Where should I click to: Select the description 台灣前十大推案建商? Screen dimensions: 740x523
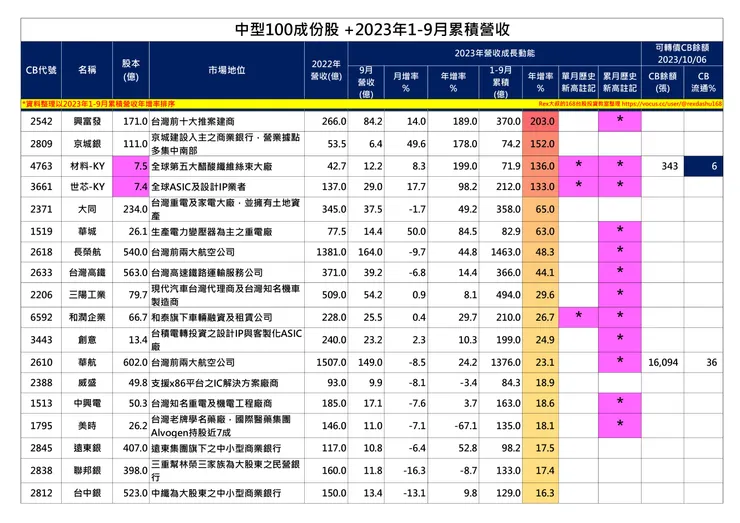[193, 122]
